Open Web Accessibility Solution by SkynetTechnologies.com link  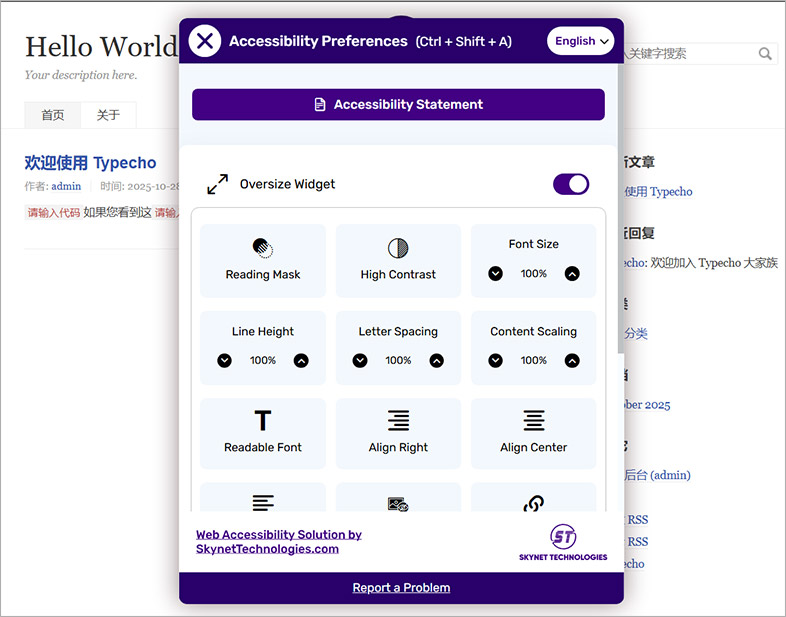point(279,542)
